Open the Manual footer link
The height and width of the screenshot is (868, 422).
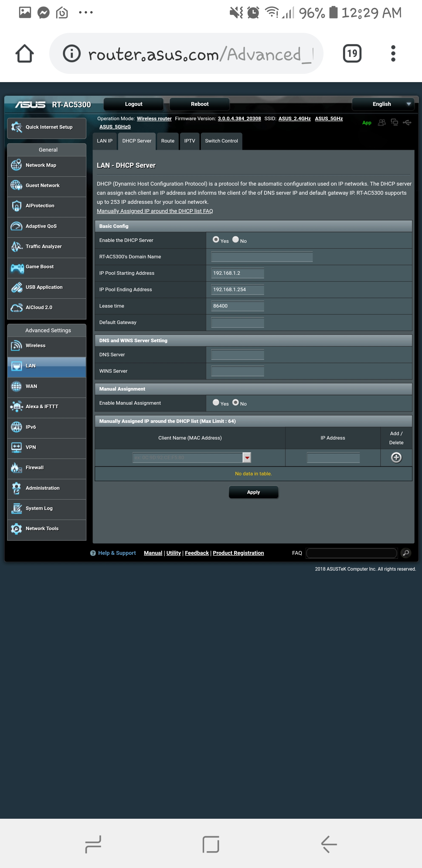pyautogui.click(x=153, y=553)
